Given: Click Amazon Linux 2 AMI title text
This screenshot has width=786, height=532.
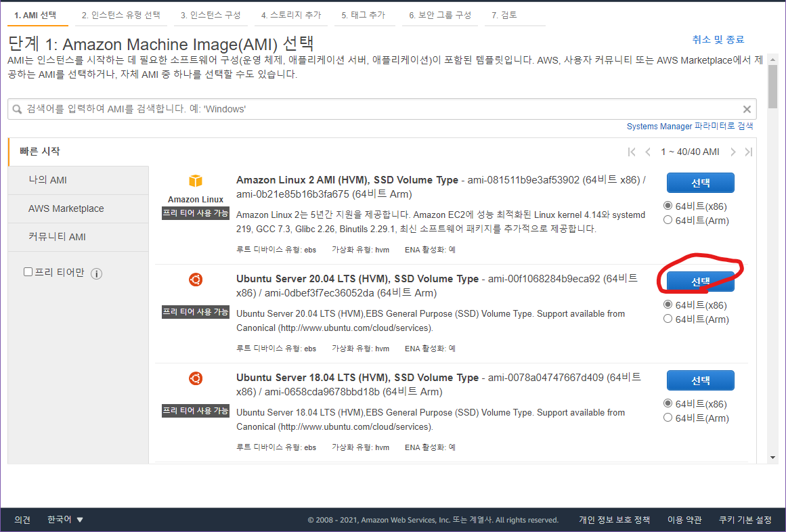Looking at the screenshot, I should pyautogui.click(x=347, y=180).
